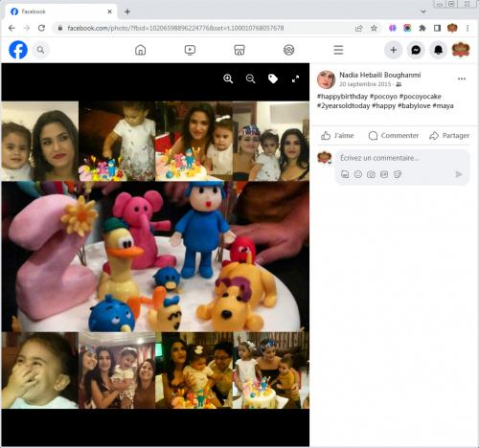Open the Extensions puzzle icon

(422, 28)
